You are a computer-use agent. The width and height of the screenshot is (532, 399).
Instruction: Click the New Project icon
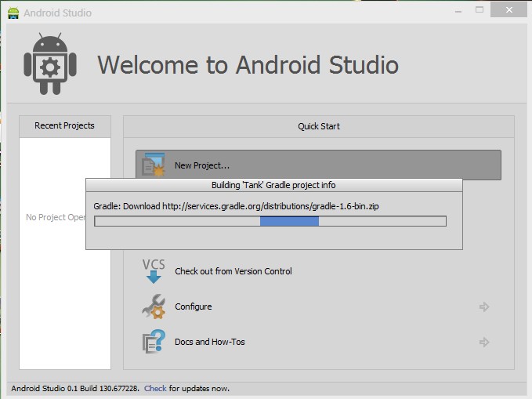coord(154,165)
